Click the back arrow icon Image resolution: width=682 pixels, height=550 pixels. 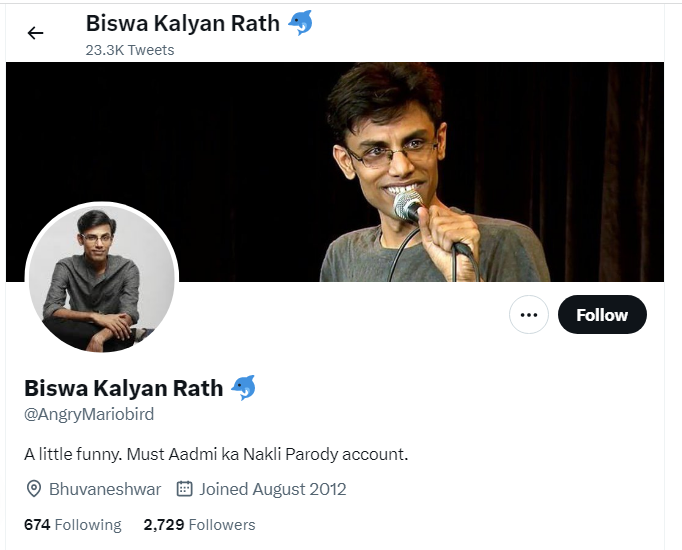[36, 33]
